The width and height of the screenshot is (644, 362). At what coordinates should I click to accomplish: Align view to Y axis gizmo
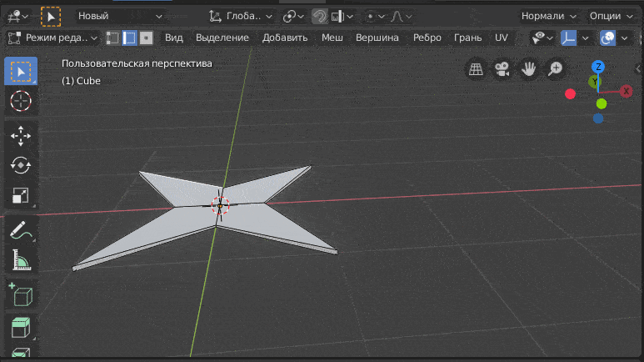click(x=594, y=82)
